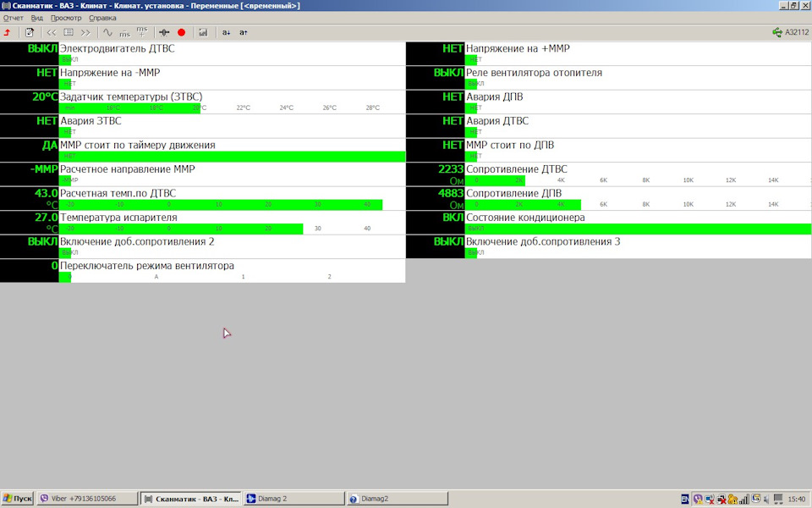Click the 2233 Ом value cell
This screenshot has width=812, height=508.
(x=436, y=174)
